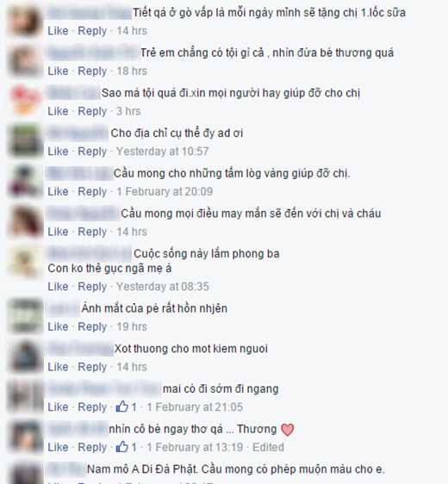Like the 'Trẻ em chẳng có tội gì' comment
The image size is (448, 484).
[58, 71]
